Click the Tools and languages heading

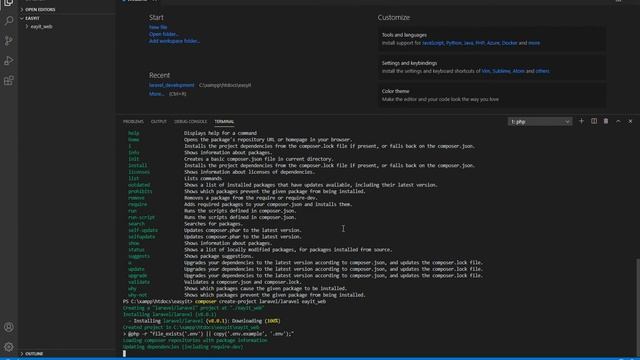point(404,35)
